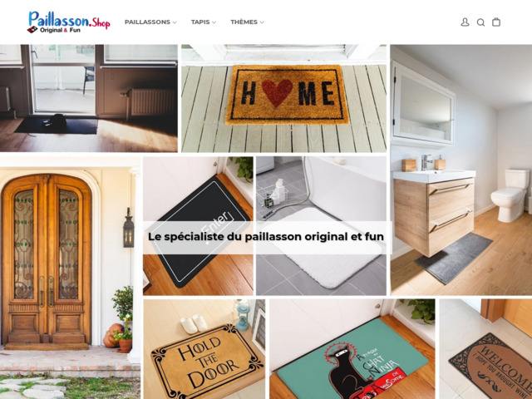Open the user account icon

(x=465, y=22)
